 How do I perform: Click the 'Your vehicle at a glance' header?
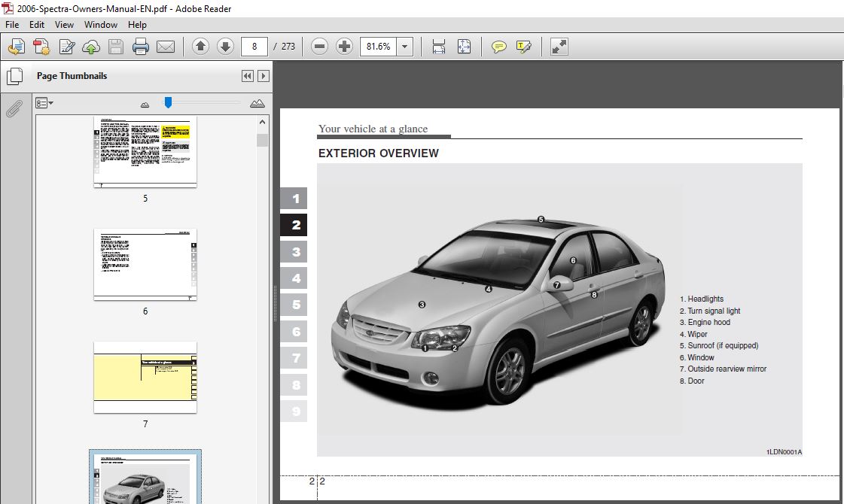pos(373,129)
